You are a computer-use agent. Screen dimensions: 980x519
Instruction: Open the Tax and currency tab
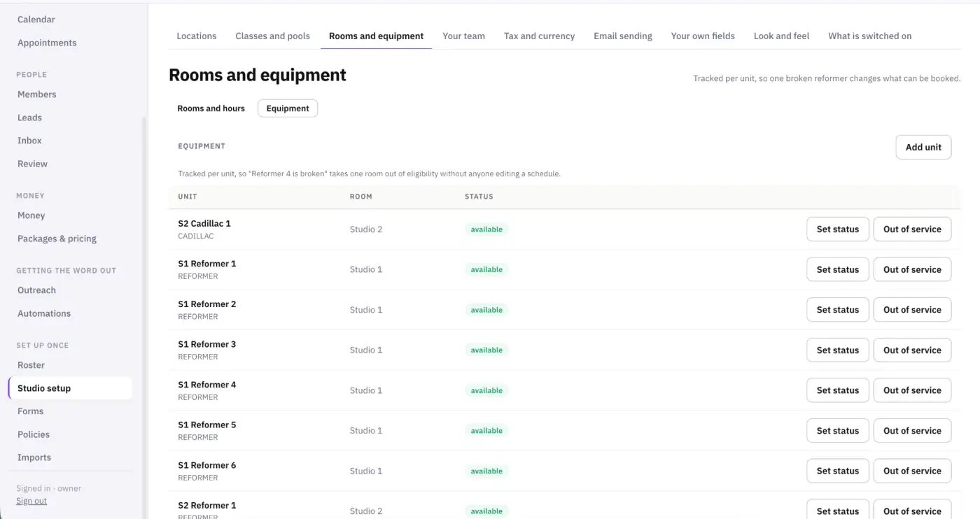pyautogui.click(x=539, y=36)
